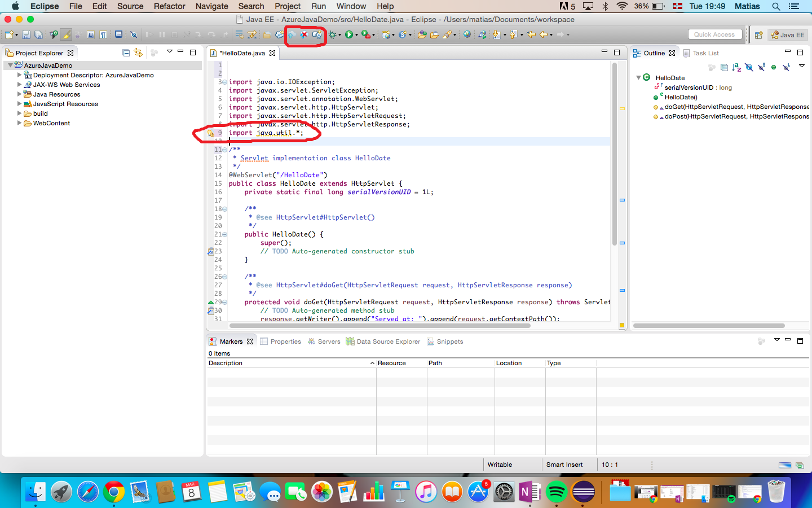Click the Java EE perspective button

click(788, 34)
